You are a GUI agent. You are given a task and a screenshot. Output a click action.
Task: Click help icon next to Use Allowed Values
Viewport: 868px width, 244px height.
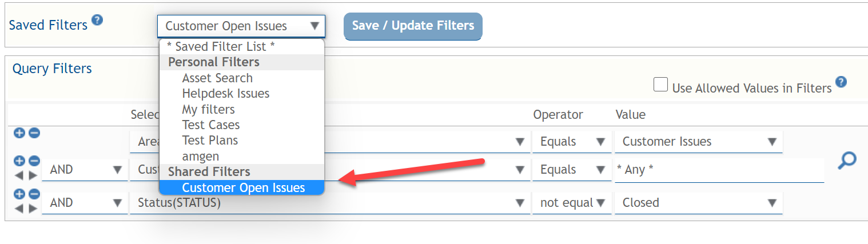click(x=841, y=82)
